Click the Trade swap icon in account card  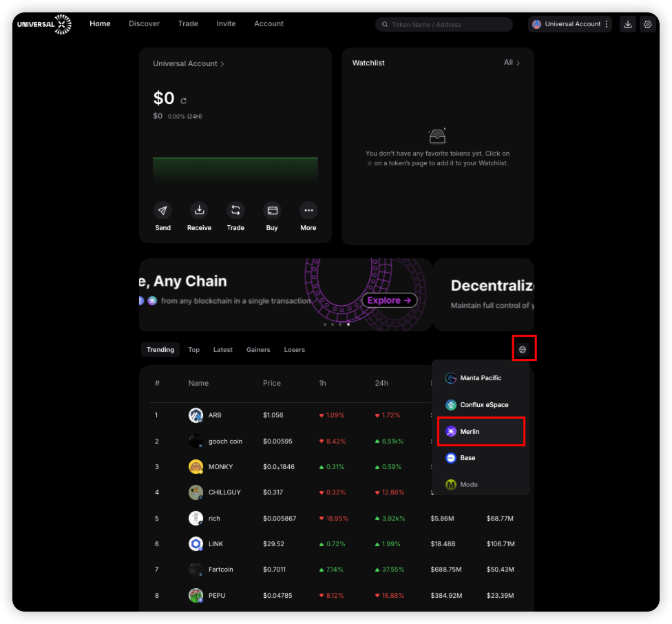click(x=235, y=211)
